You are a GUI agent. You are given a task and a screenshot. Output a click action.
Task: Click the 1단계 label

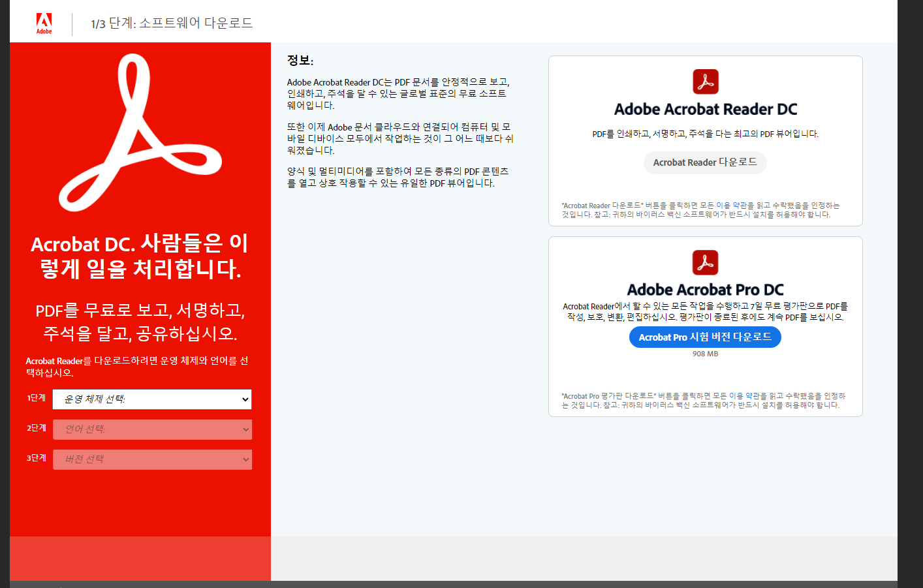click(x=37, y=398)
